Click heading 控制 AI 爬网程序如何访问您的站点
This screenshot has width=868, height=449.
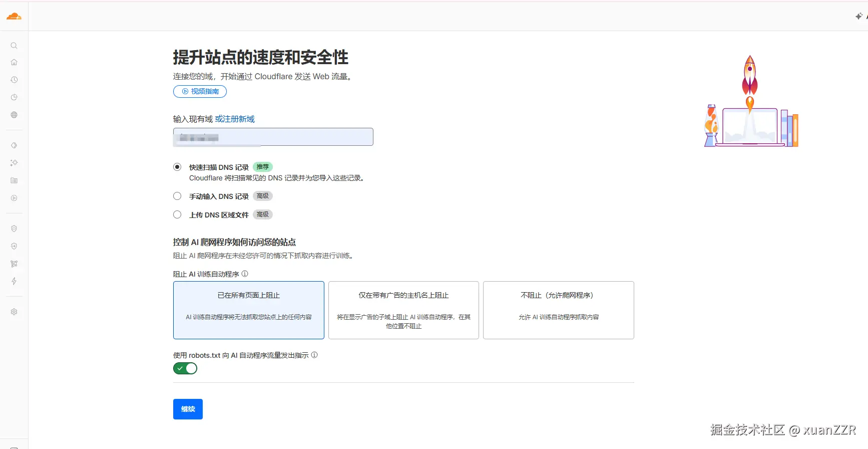(x=234, y=242)
